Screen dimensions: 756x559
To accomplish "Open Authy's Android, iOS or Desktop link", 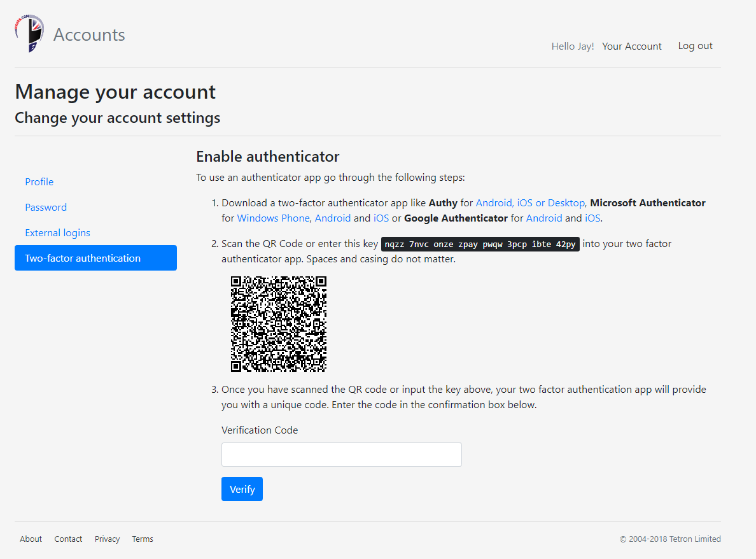I will tap(530, 203).
